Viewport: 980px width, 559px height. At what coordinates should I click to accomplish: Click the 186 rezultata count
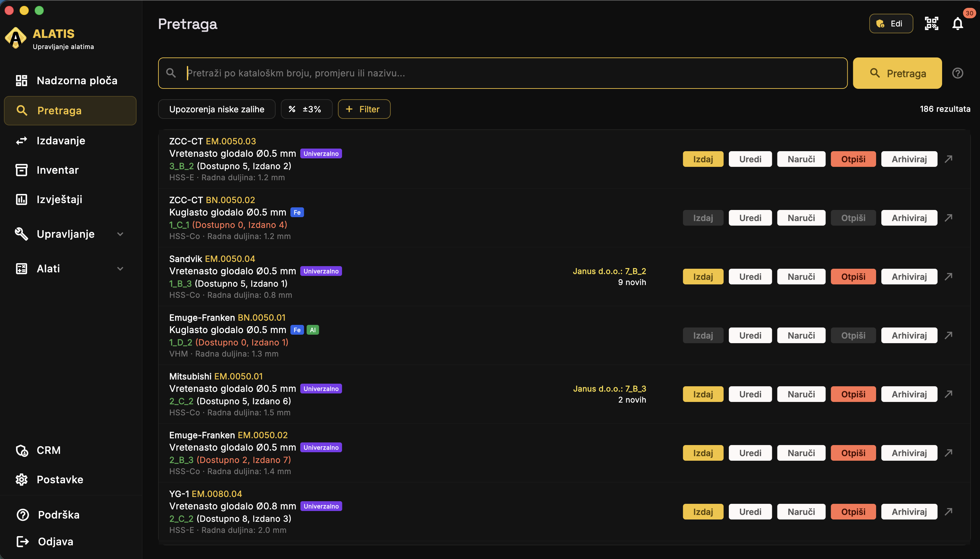coord(945,109)
